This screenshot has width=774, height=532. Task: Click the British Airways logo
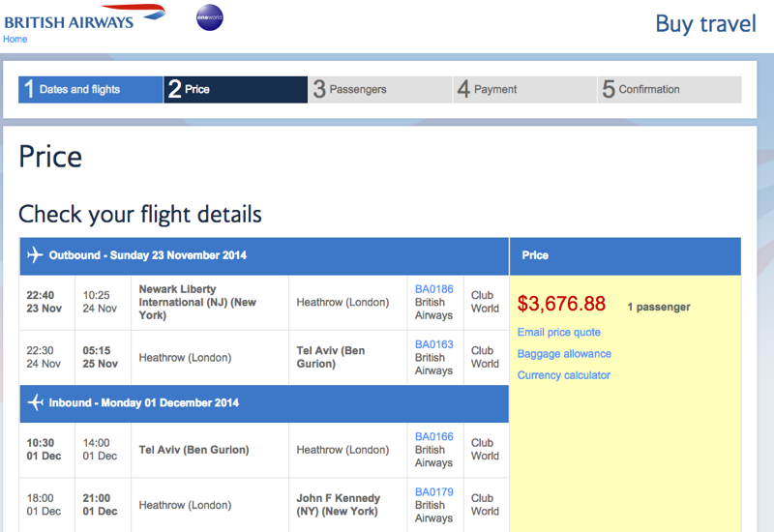pyautogui.click(x=84, y=17)
